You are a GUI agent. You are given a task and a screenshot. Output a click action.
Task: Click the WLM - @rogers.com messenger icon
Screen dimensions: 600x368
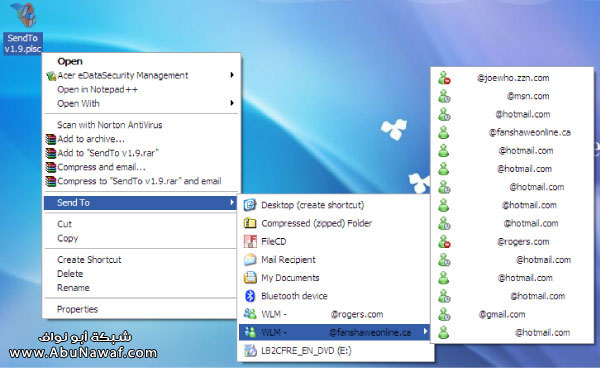[250, 314]
